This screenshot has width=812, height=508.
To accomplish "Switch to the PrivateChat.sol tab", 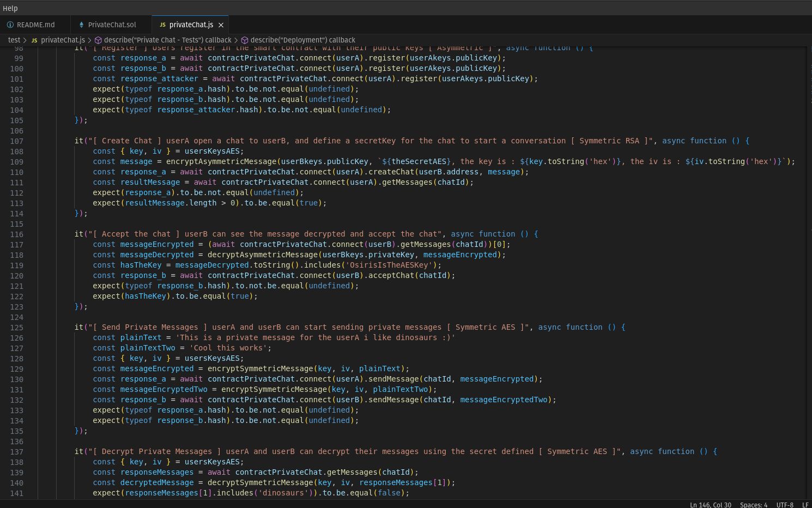I will (x=112, y=25).
